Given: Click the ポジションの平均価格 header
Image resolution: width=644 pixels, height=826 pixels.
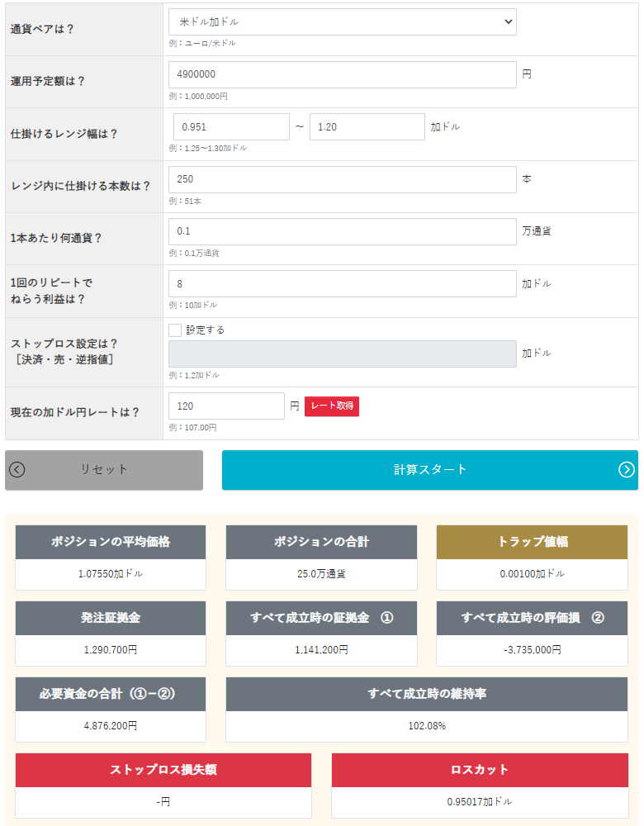Looking at the screenshot, I should 111,542.
